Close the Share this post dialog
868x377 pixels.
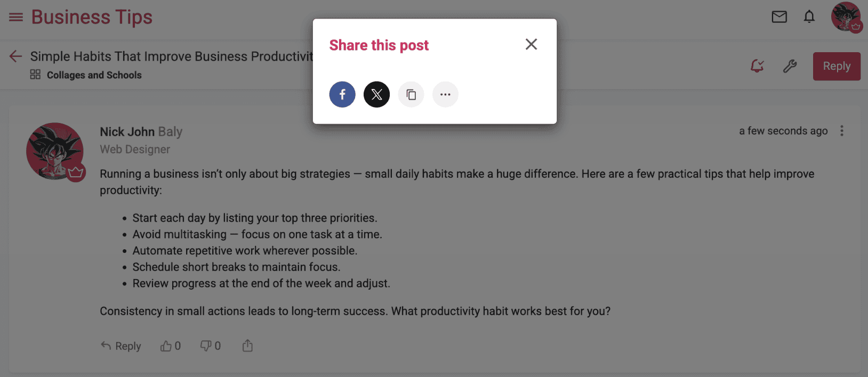pyautogui.click(x=531, y=44)
